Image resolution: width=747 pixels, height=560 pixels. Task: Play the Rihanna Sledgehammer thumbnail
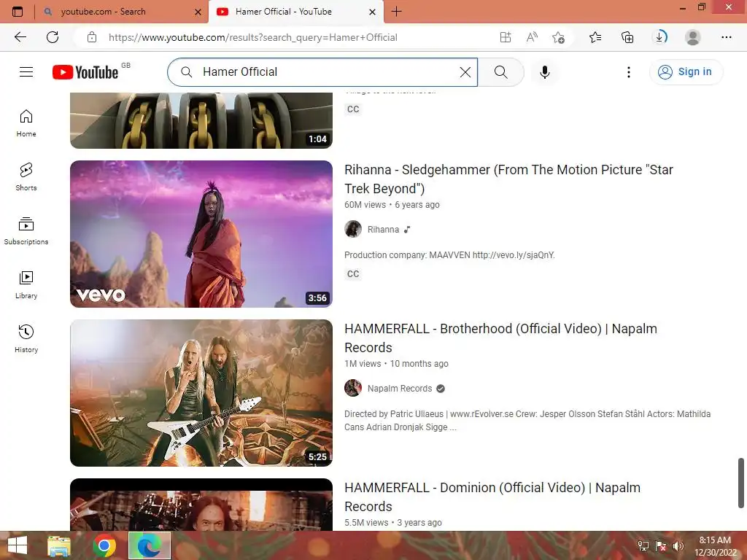[201, 234]
